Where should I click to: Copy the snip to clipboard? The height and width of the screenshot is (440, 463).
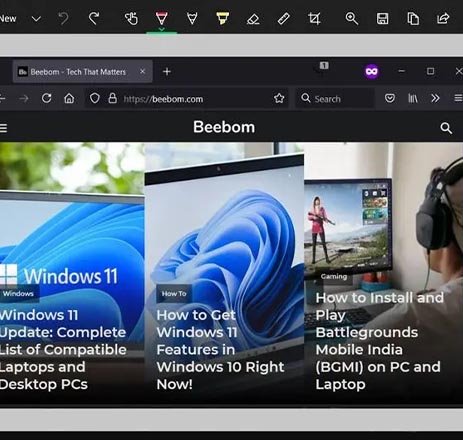coord(413,19)
